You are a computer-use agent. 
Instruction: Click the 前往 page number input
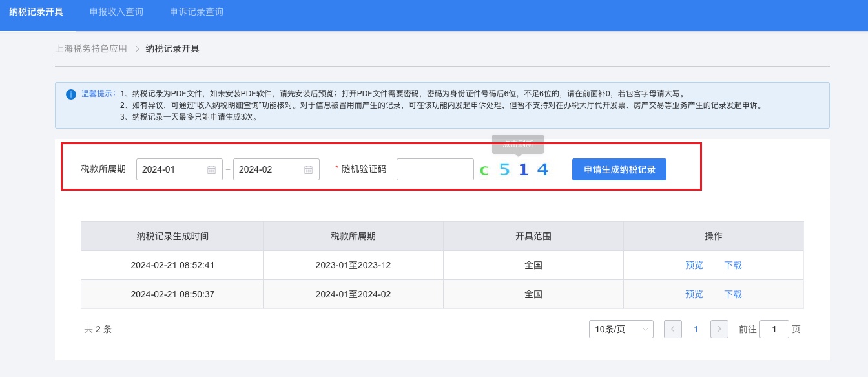tap(774, 329)
